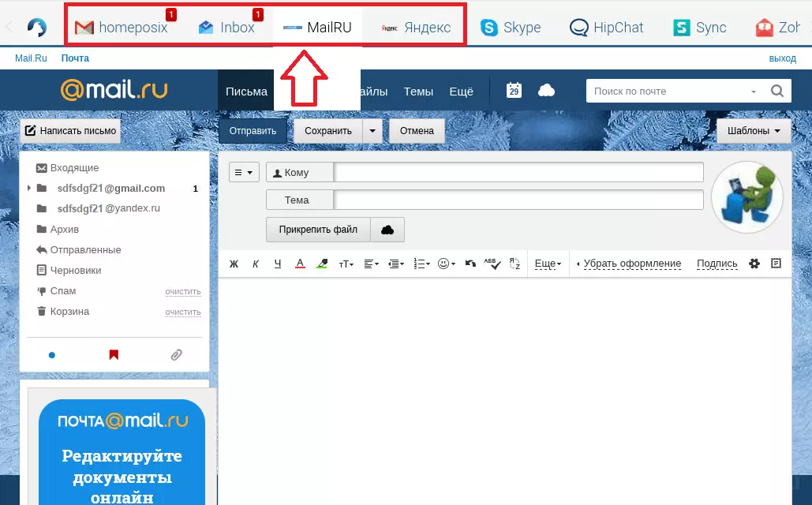Image resolution: width=812 pixels, height=505 pixels.
Task: Open the Яндекс tab
Action: tap(417, 27)
